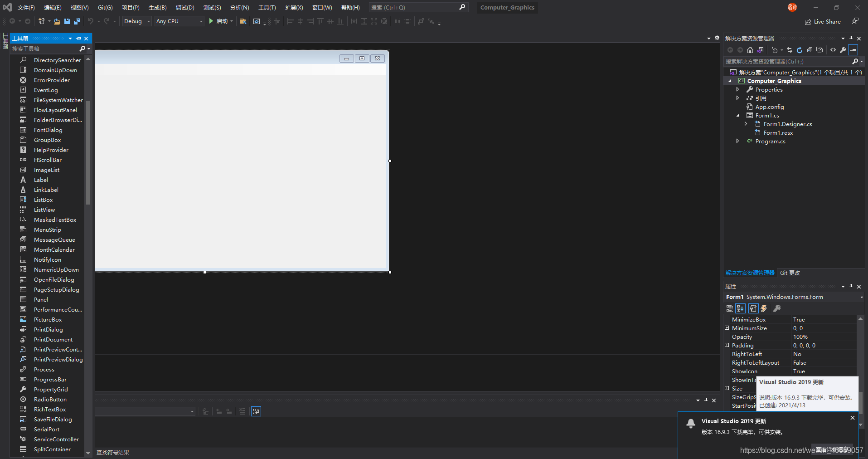Click the Property Pages wrench icon in the Properties panel

(x=777, y=308)
